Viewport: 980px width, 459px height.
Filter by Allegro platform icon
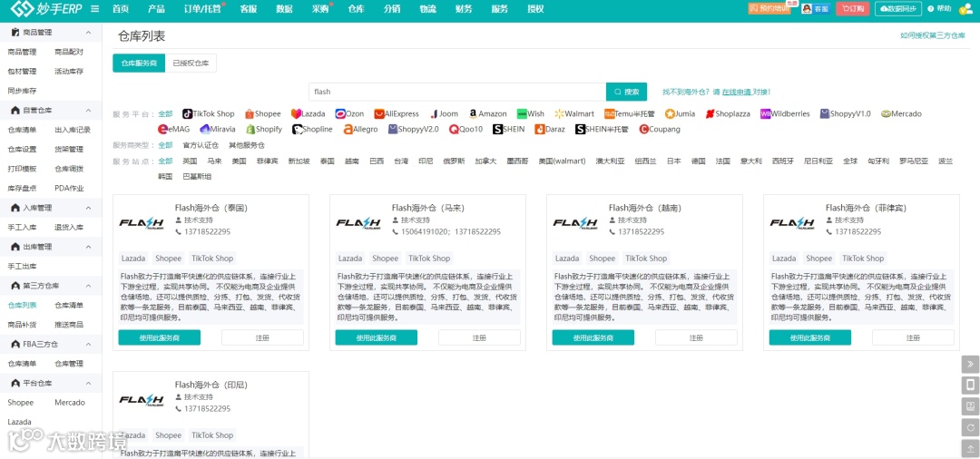coord(348,130)
